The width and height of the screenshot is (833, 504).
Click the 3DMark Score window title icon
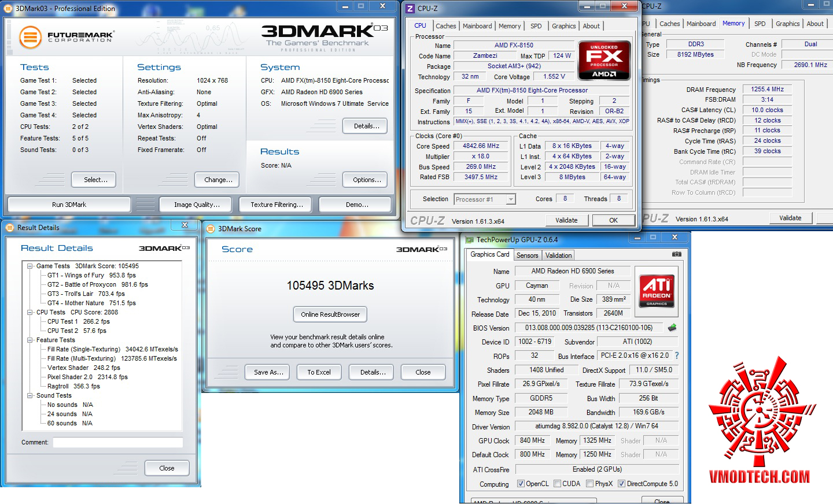coord(211,228)
